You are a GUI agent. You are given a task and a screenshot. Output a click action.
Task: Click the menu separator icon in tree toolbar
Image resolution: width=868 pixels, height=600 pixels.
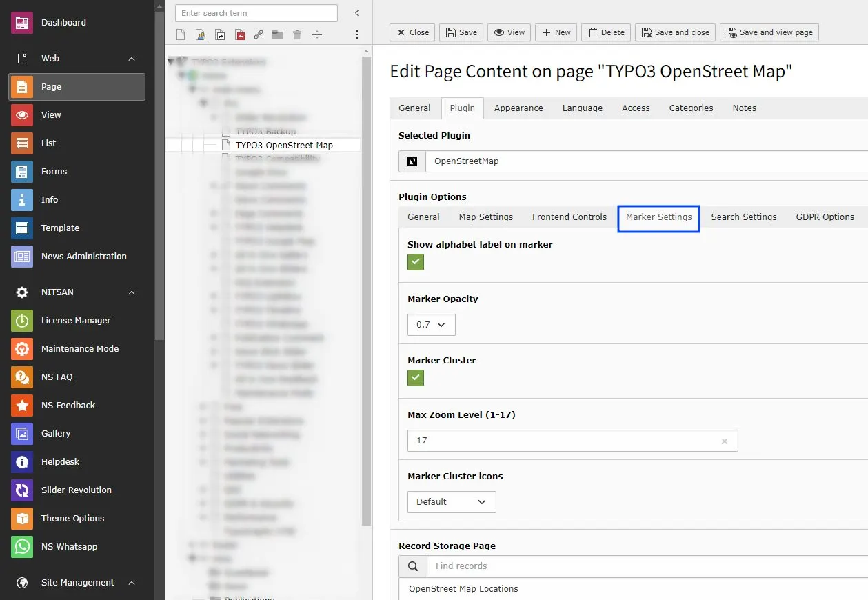tap(316, 34)
